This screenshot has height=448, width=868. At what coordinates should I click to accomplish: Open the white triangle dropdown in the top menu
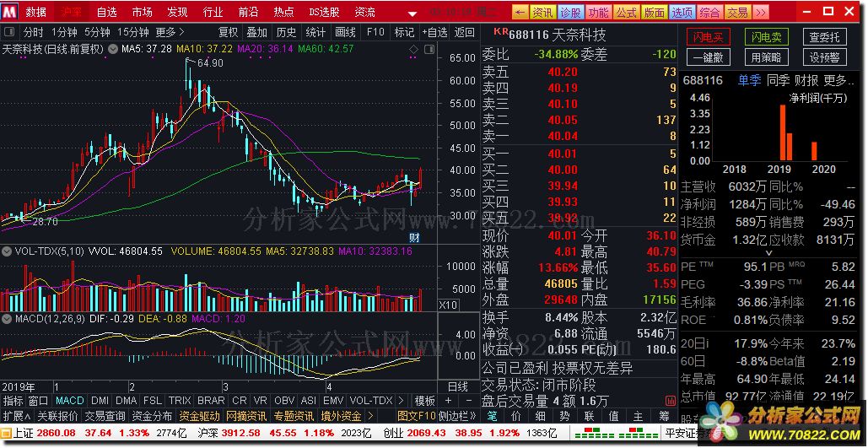412,13
